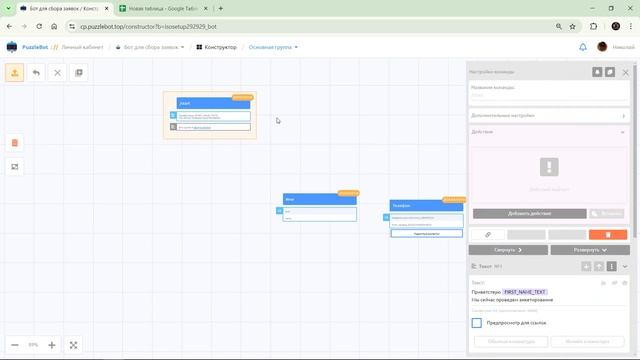
Task: Select the Имя command block header
Action: coord(320,199)
